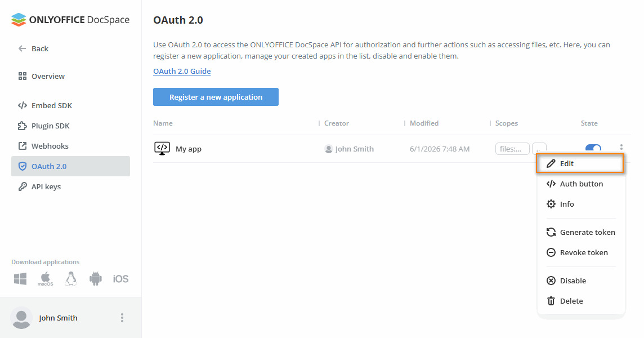Click the refresh icon next to Generate token
Viewport: 644px width, 338px height.
[x=551, y=232]
